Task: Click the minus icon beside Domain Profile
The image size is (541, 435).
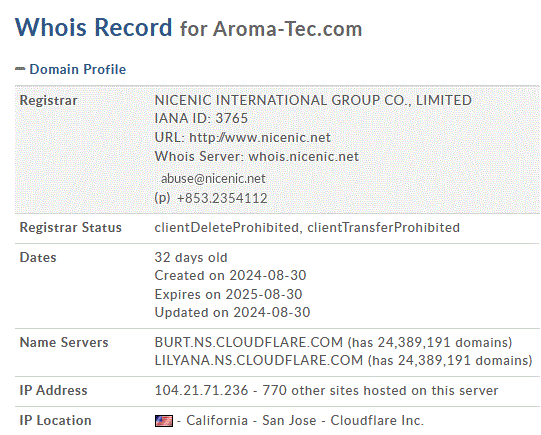Action: (20, 69)
